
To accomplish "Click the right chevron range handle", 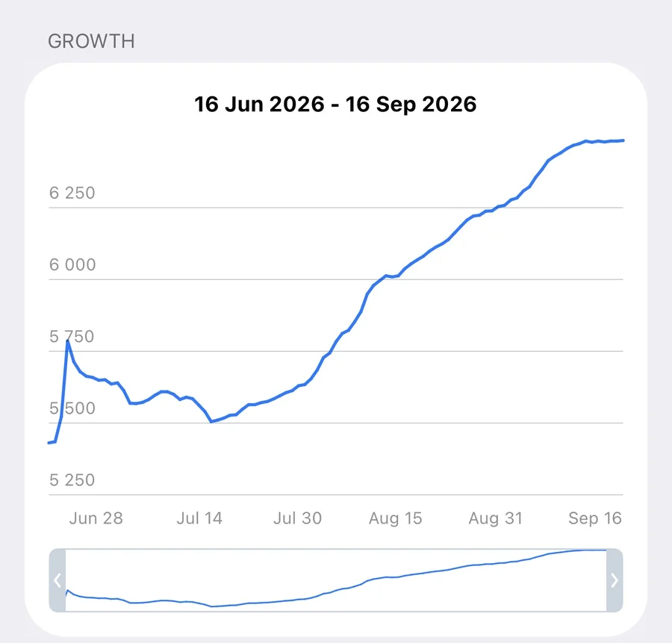I will click(x=615, y=580).
